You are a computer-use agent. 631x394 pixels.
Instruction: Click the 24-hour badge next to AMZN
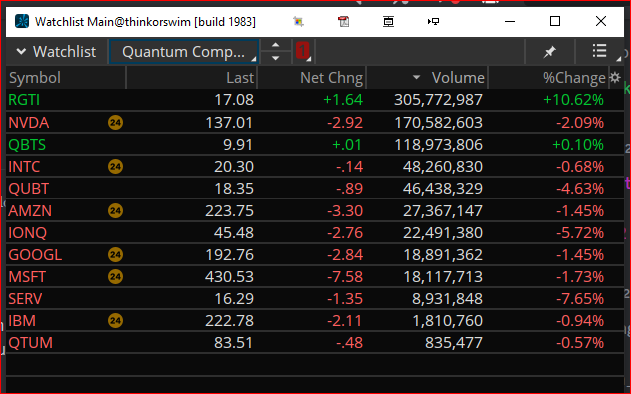pos(115,210)
